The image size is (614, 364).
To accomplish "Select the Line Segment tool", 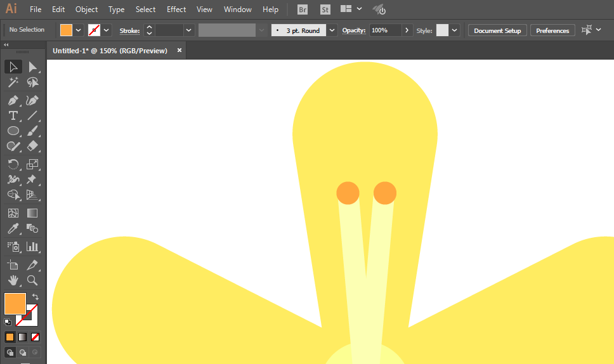I will coord(32,116).
